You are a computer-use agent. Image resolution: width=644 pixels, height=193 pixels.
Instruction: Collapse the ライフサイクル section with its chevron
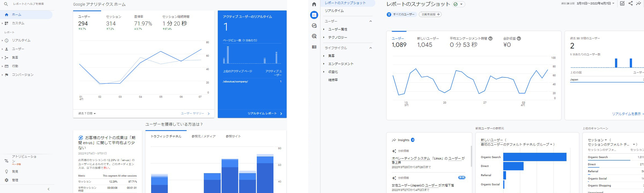tap(371, 48)
